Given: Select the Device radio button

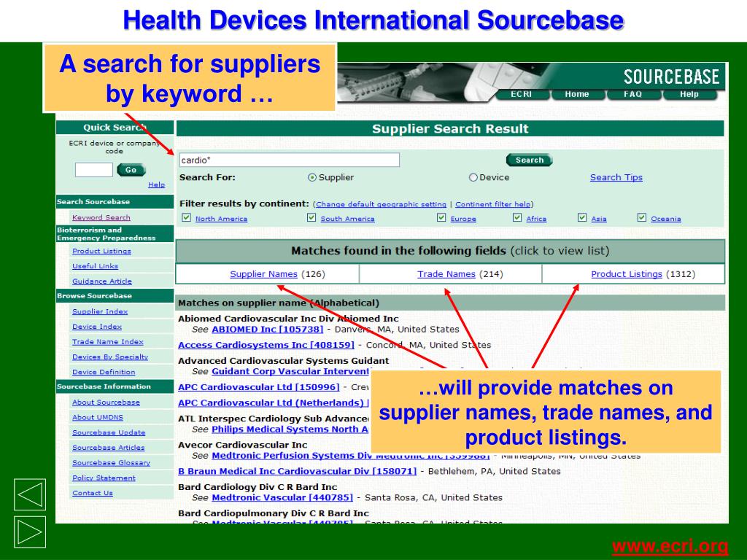Looking at the screenshot, I should 473,177.
